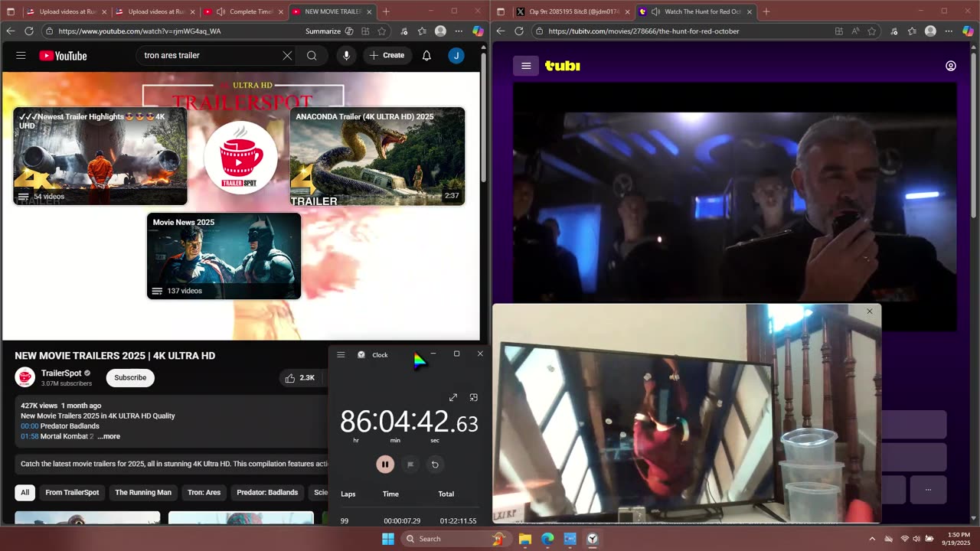
Task: Open the Clock app taskbar icon
Action: pyautogui.click(x=593, y=539)
